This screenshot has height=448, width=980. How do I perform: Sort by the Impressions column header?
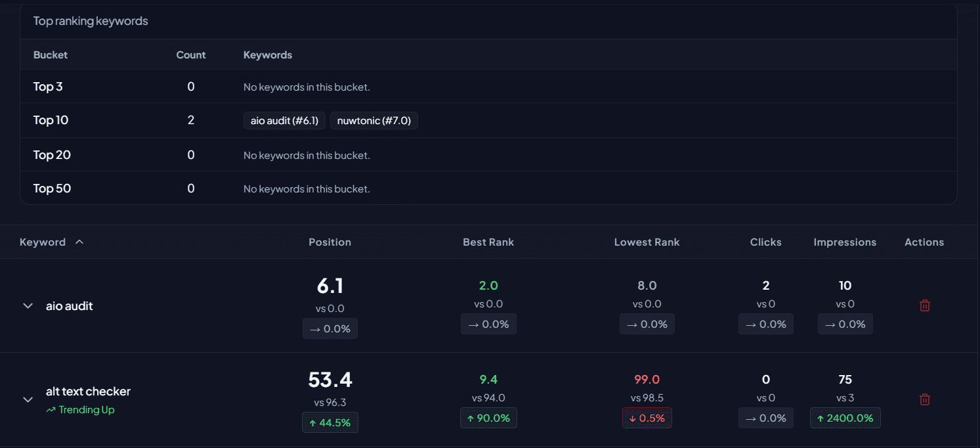pos(844,242)
